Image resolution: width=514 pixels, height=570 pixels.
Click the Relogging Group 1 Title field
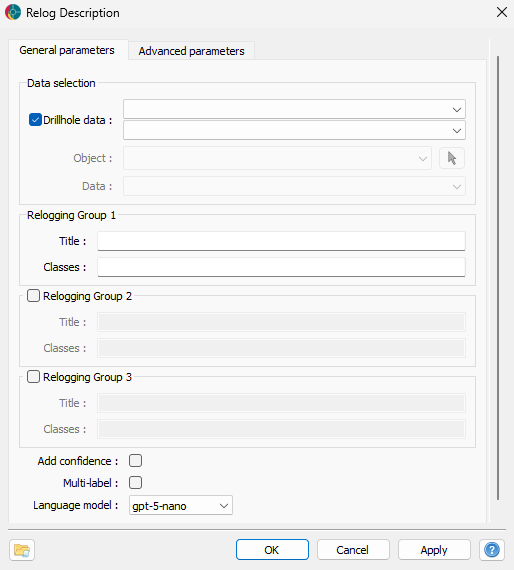coord(281,241)
